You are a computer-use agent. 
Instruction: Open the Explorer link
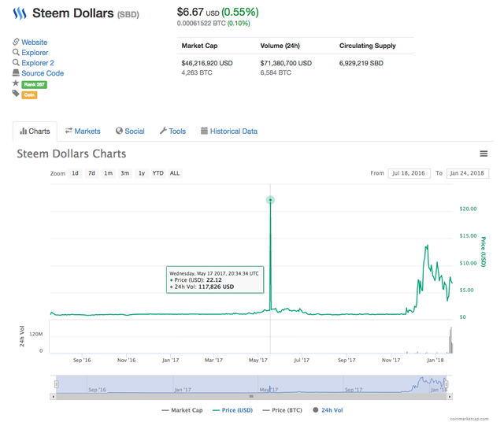[x=35, y=53]
